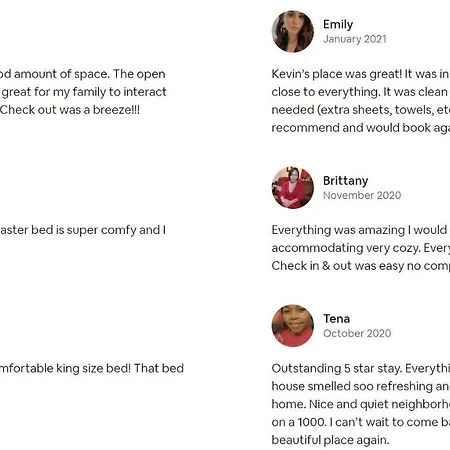Open Tena's profile photo
The height and width of the screenshot is (450, 450).
coord(293,326)
